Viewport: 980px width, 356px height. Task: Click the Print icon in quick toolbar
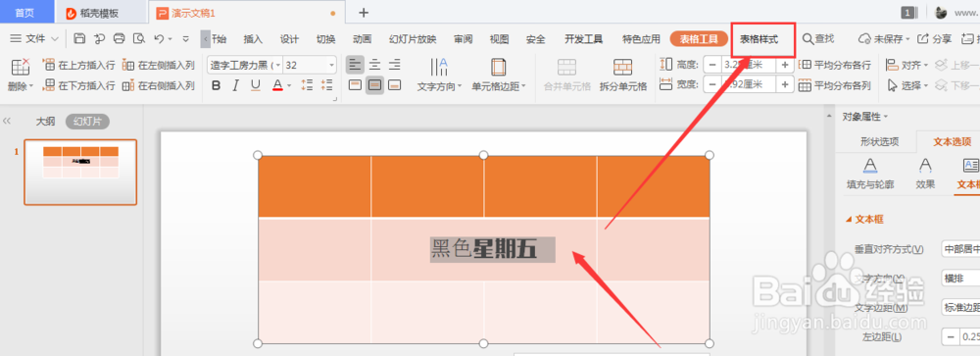(119, 39)
